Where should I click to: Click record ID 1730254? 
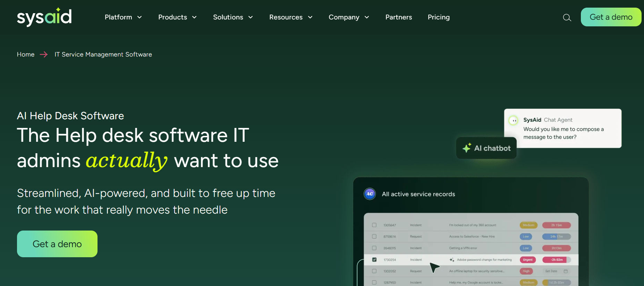pos(390,260)
